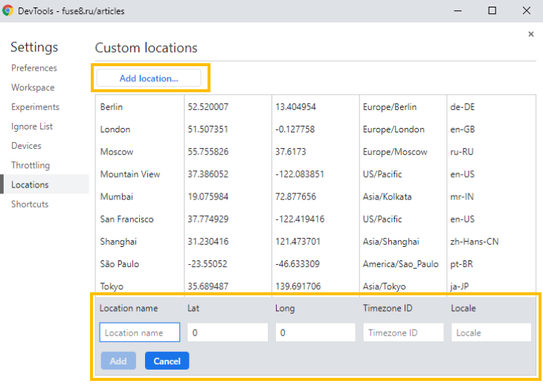Click the Long input field
Screen dimensions: 543x392
pos(315,332)
